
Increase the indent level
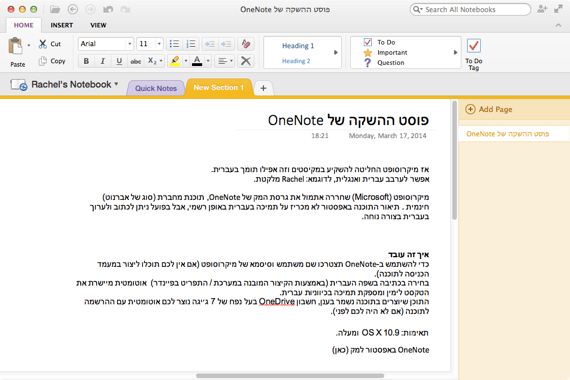226,44
